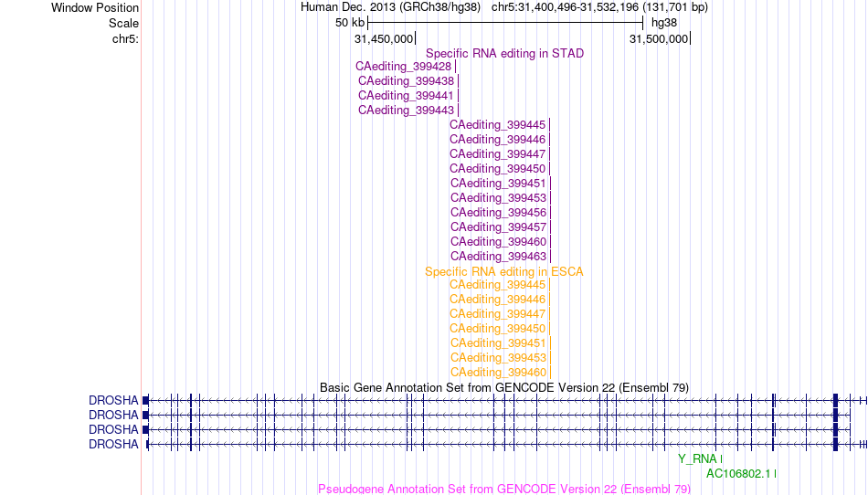Screen dimensions: 868x495
Task: Click the 31,500,000 base position marker
Action: pos(659,38)
